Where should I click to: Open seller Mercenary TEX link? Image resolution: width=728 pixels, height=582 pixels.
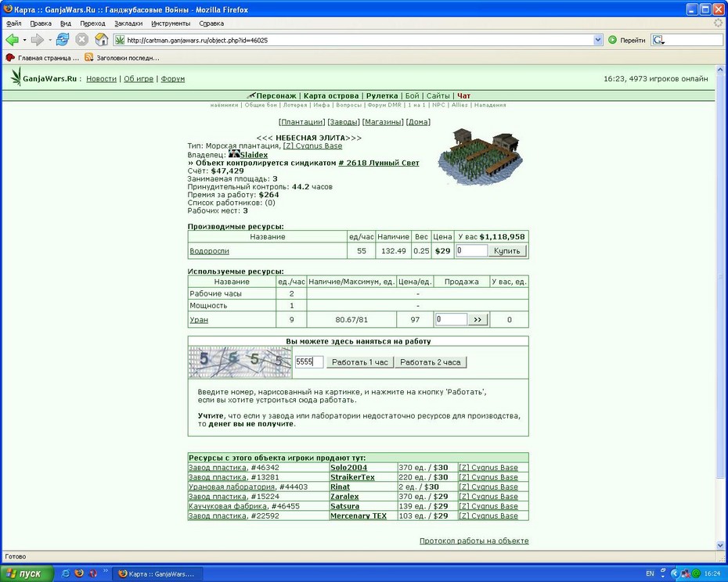(359, 516)
